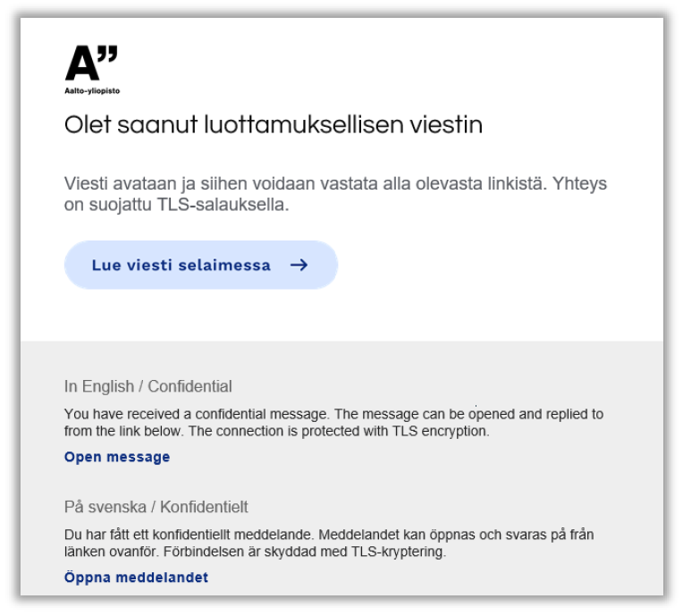The height and width of the screenshot is (616, 691).
Task: Follow the Öppna meddelandet link
Action: pos(136,578)
